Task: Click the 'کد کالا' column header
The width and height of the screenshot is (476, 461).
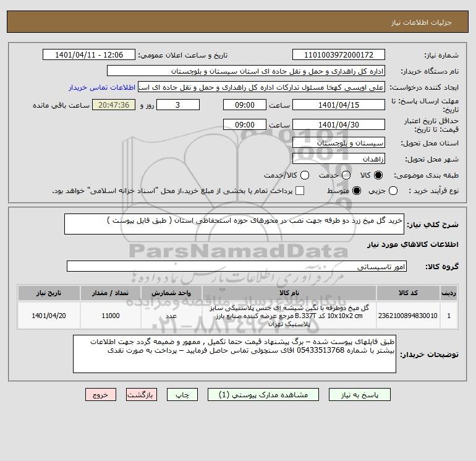Action: pos(408,293)
